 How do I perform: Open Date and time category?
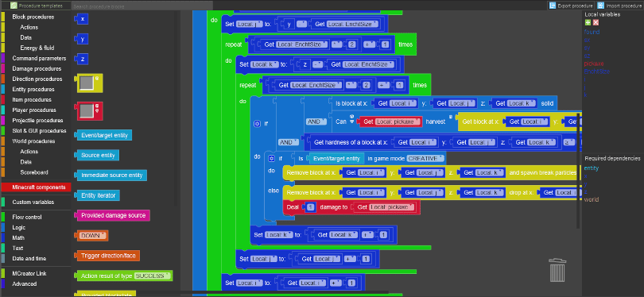(29, 258)
